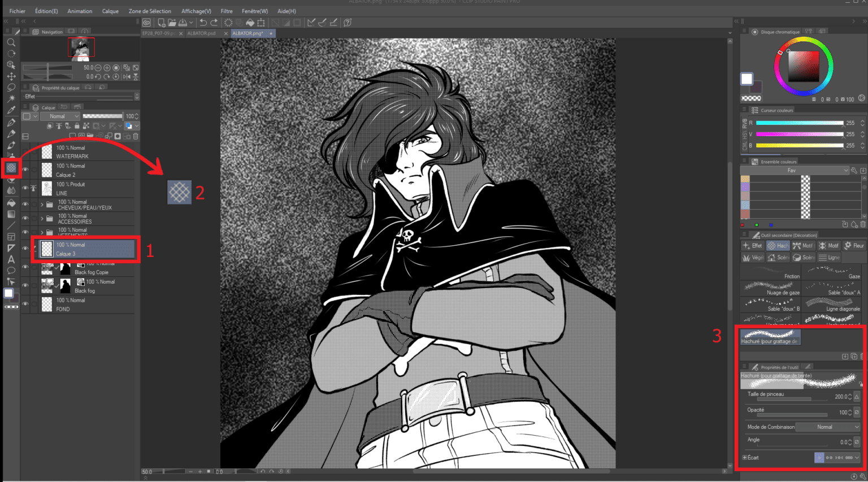This screenshot has width=868, height=482.
Task: Undo the last action in the command bar
Action: point(203,23)
